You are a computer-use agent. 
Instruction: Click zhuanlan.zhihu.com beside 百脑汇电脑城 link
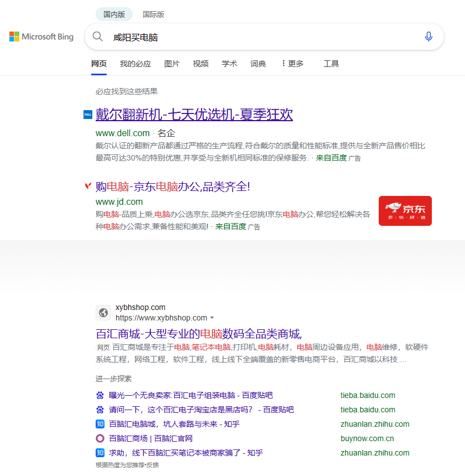pyautogui.click(x=375, y=424)
